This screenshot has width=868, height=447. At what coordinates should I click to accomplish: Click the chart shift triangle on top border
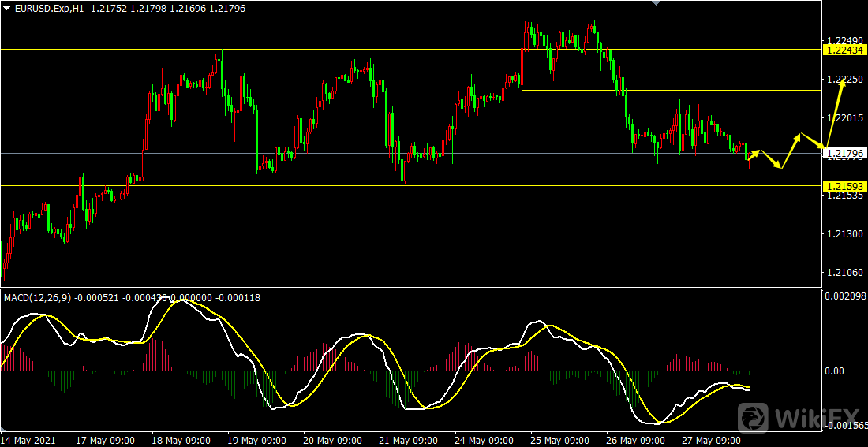[x=654, y=3]
